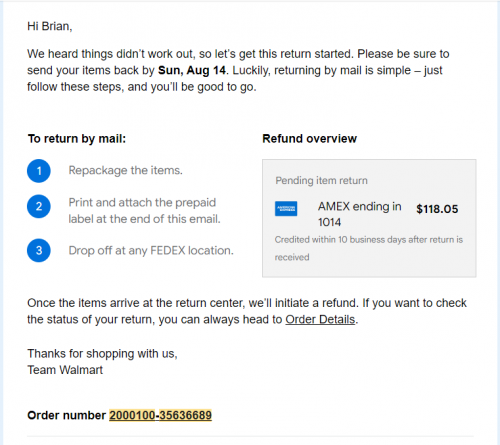
Task: Click the Team Walmart signature
Action: (65, 370)
